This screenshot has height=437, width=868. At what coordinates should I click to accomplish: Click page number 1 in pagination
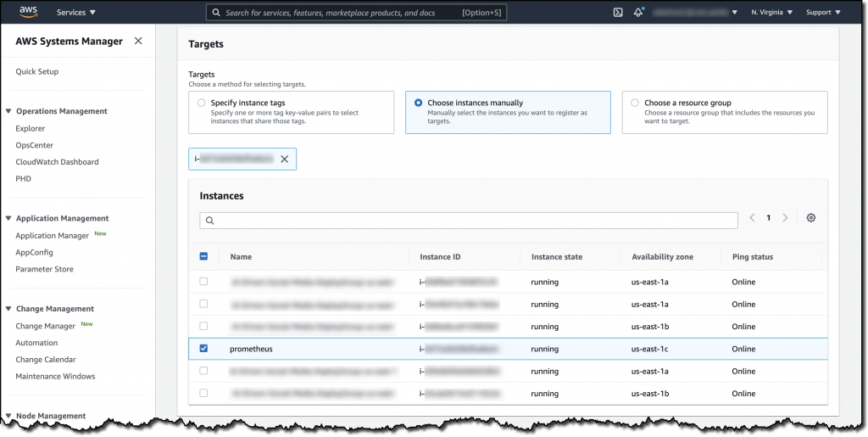(x=768, y=218)
